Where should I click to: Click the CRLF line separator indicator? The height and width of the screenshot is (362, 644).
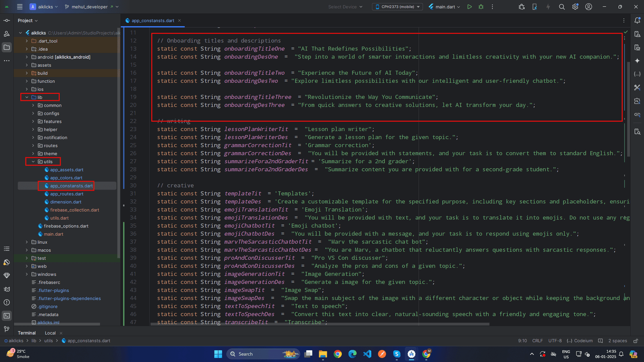537,341
